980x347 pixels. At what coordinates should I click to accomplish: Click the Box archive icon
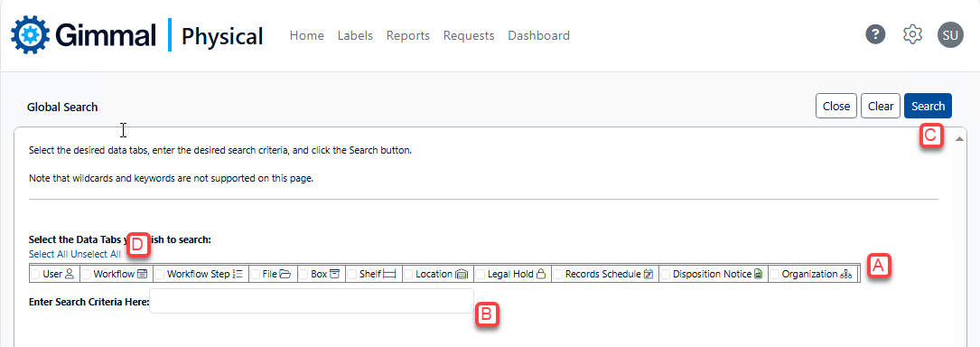pos(334,274)
